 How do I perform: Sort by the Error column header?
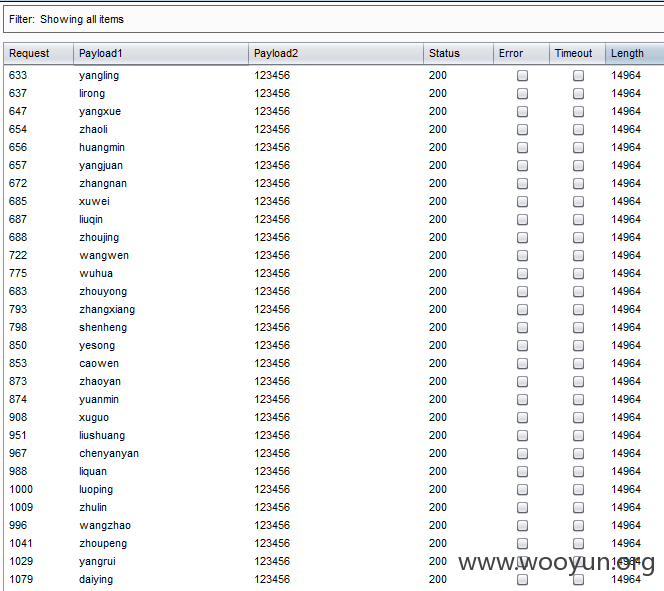tap(521, 53)
